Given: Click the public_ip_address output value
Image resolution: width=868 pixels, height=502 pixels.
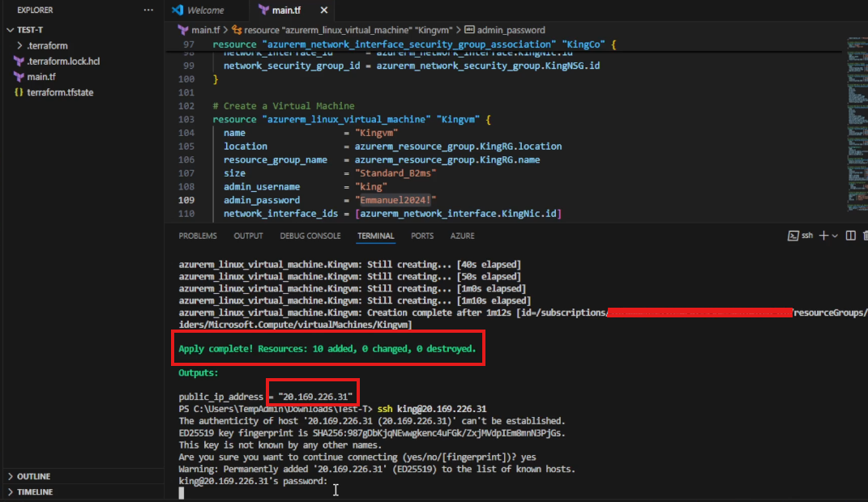Looking at the screenshot, I should click(315, 397).
